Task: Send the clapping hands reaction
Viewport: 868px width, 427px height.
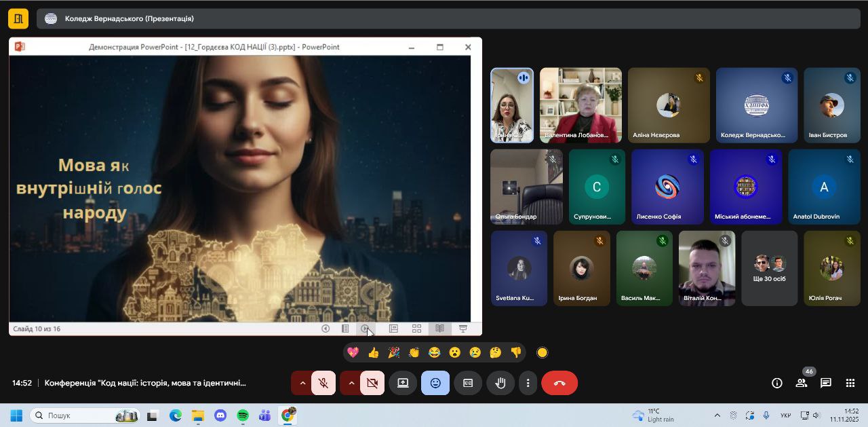Action: point(414,352)
